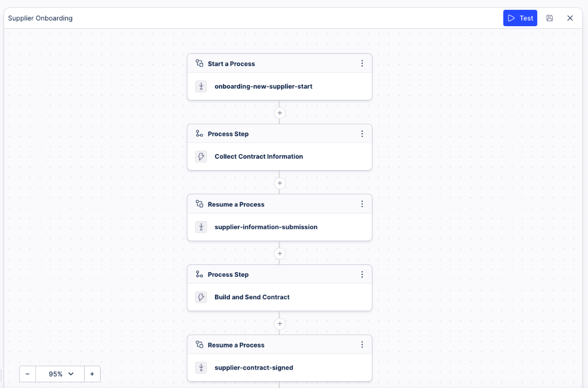The image size is (588, 388).
Task: Open options for Collect Contract Information step
Action: (x=362, y=134)
